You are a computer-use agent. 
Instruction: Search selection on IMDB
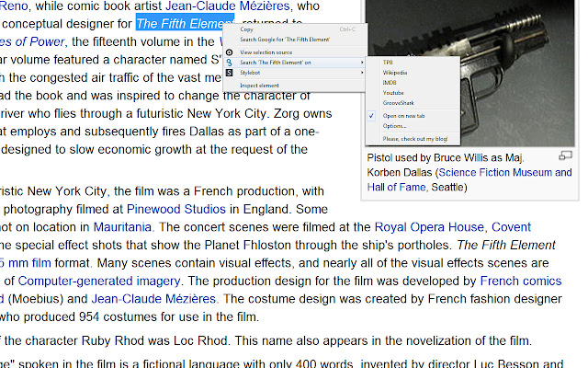tap(390, 82)
